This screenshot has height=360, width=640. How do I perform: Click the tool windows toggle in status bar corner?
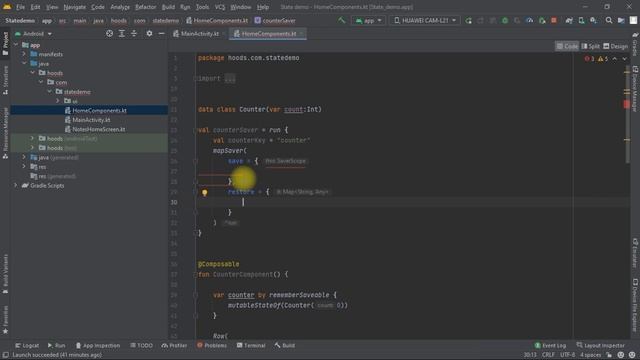click(x=6, y=355)
